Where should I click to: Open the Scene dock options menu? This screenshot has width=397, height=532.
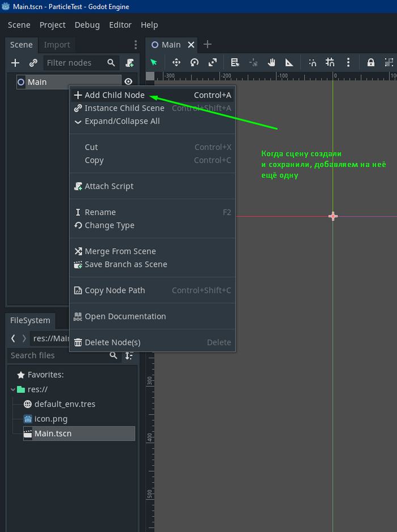136,45
